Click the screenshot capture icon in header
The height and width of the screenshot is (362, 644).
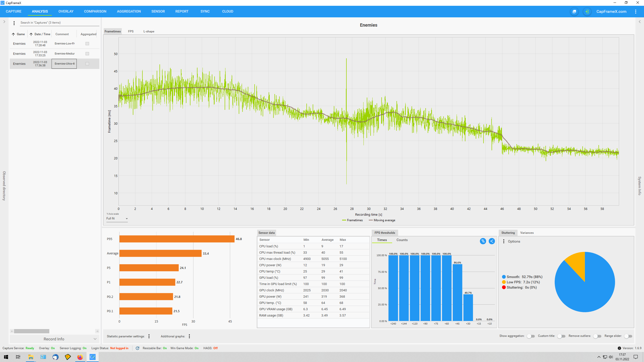574,12
